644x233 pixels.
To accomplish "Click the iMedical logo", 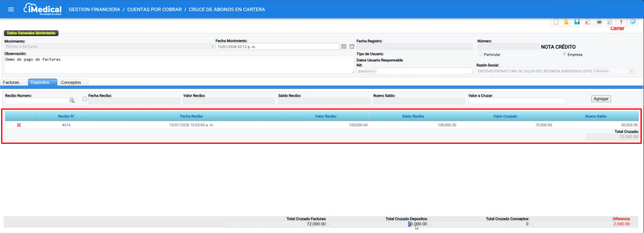I will [42, 9].
